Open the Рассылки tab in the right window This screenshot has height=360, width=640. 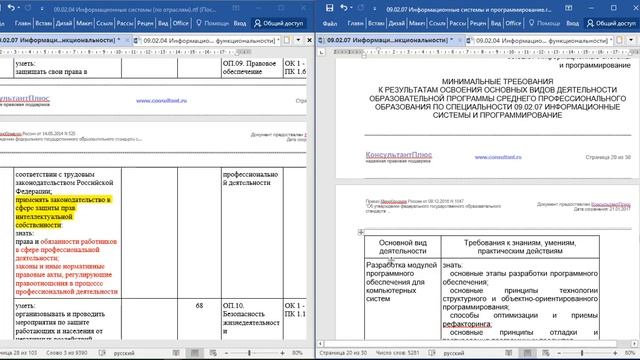coord(458,24)
